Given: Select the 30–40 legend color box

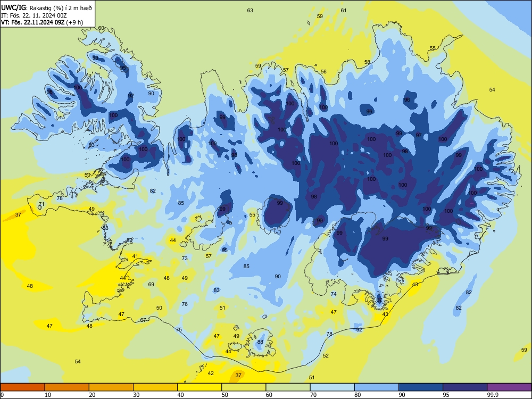Looking at the screenshot, I should pyautogui.click(x=155, y=387).
